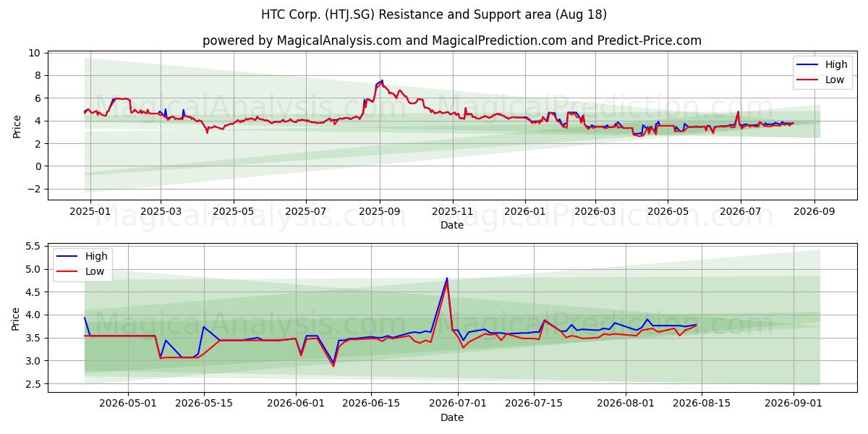Screen dimensions: 868x434
Task: Click the '2026-05-01' tick label on lower chart
Action: pos(128,404)
